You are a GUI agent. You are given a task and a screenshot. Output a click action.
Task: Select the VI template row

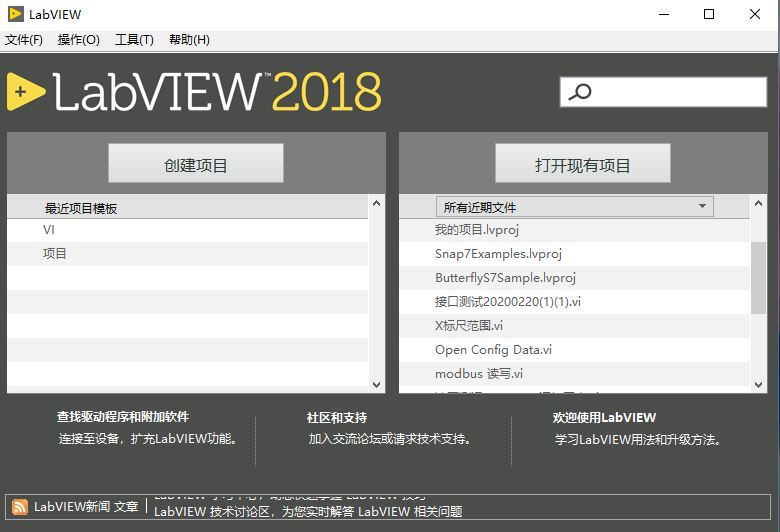pyautogui.click(x=188, y=230)
